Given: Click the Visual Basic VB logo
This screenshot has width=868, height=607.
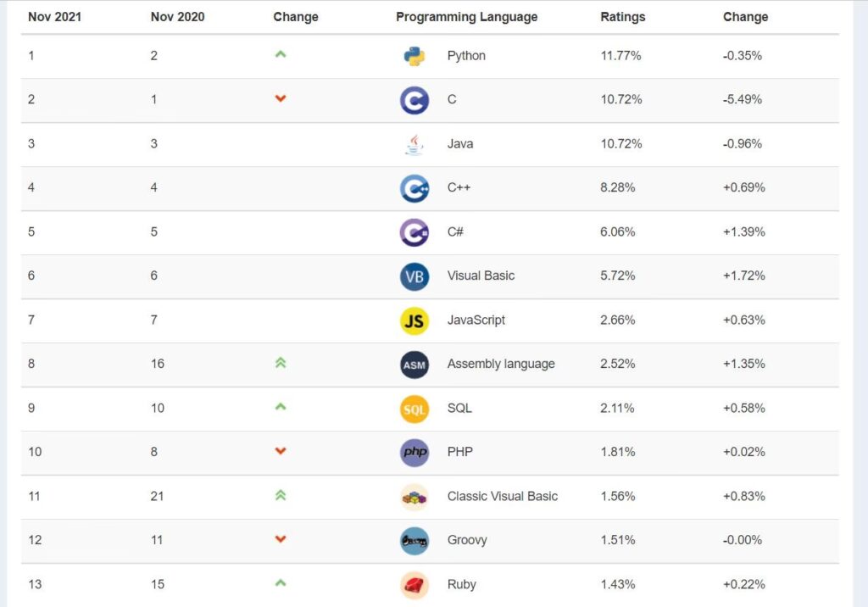Looking at the screenshot, I should tap(415, 276).
